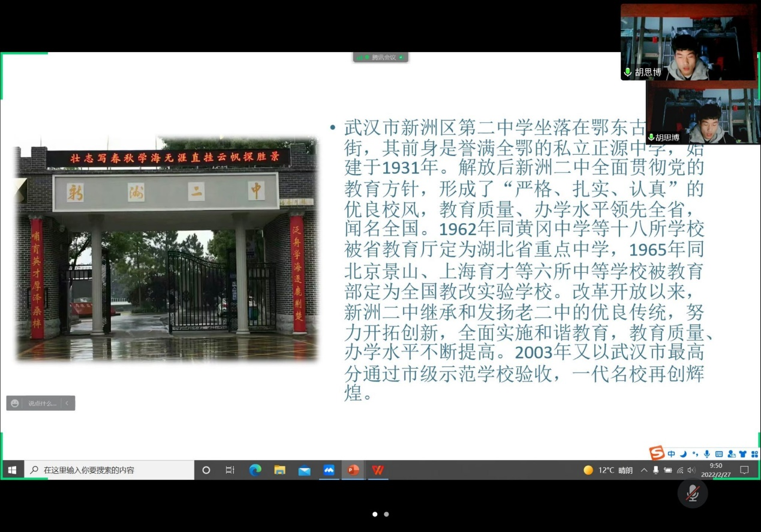Launch Microsoft Edge from the taskbar
The width and height of the screenshot is (761, 532).
[255, 470]
